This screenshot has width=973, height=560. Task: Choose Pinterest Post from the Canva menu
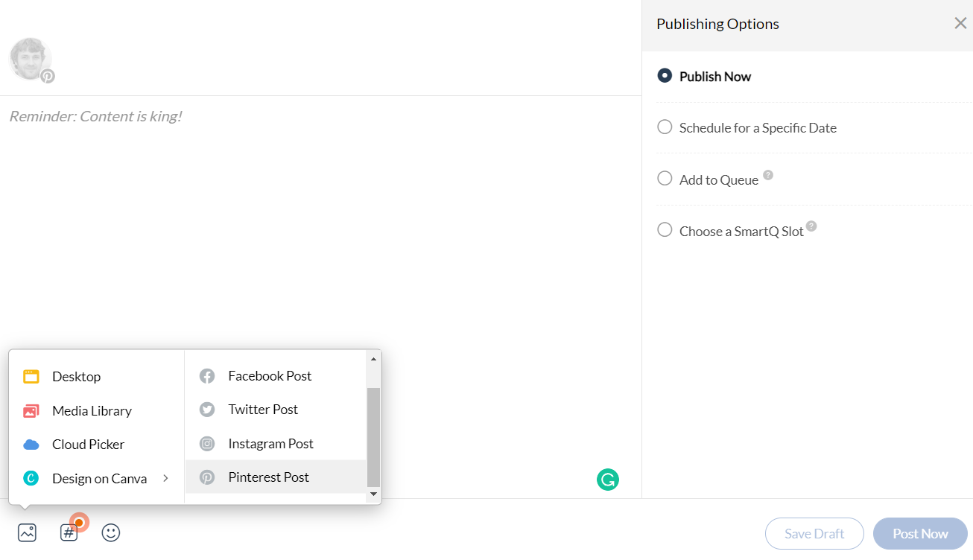coord(268,477)
